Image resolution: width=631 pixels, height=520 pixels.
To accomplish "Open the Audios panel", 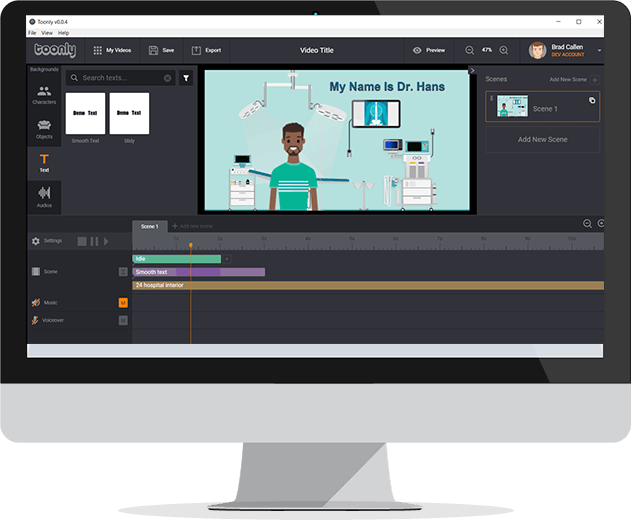I will (x=44, y=197).
